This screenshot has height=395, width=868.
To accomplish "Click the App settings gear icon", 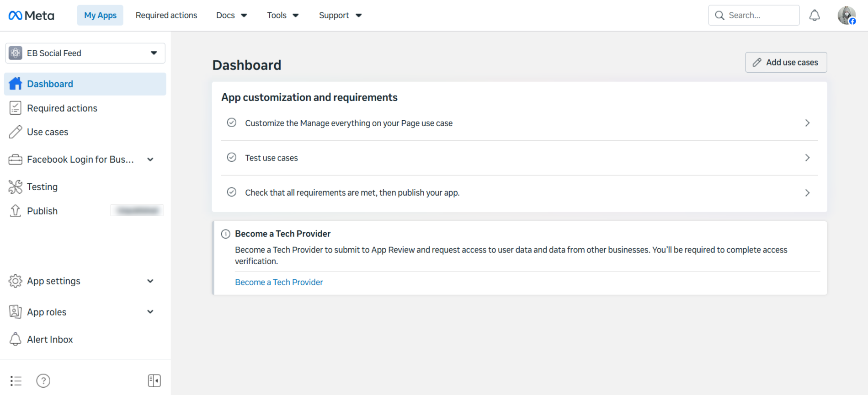I will (x=15, y=281).
